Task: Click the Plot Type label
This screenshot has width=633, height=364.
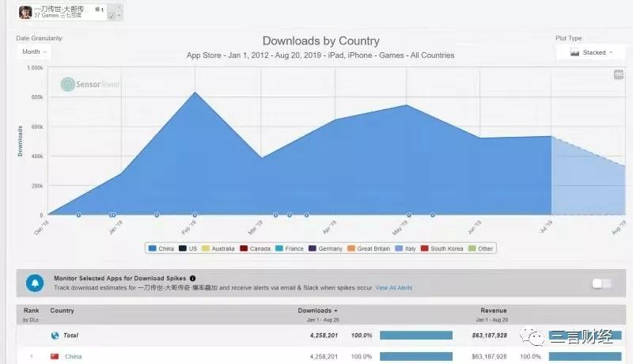Action: click(x=568, y=38)
